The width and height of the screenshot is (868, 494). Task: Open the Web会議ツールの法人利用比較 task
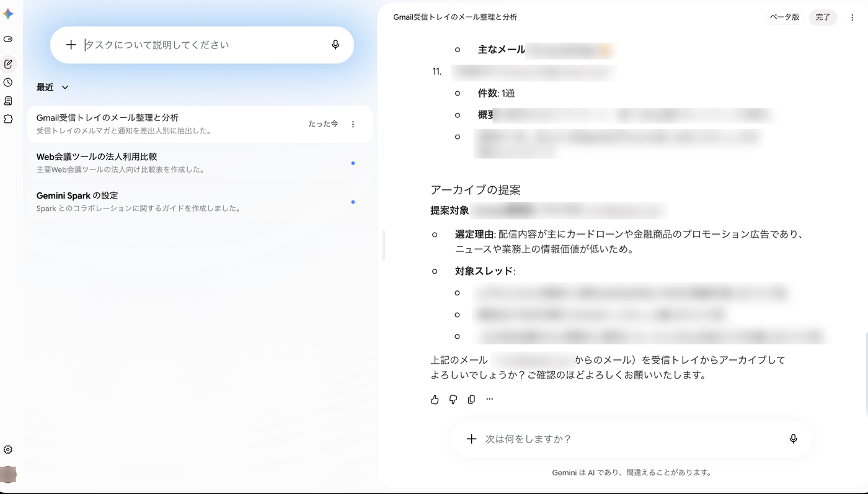[200, 163]
